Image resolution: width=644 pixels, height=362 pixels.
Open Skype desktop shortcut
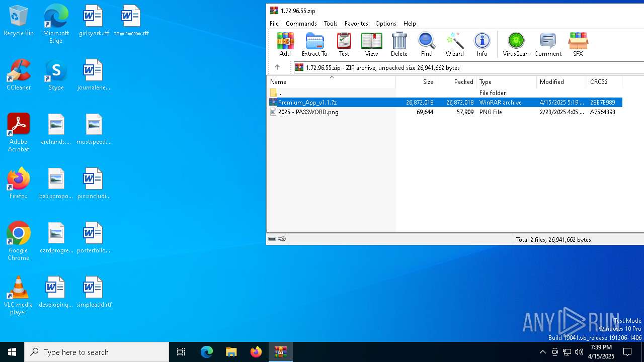(x=56, y=75)
